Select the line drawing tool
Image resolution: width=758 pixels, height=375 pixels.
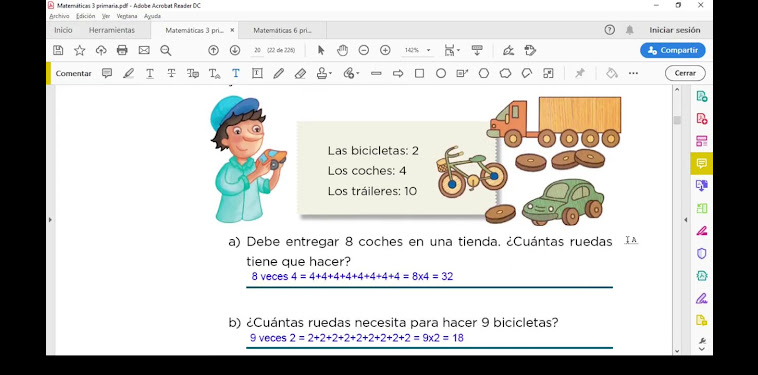pos(376,73)
